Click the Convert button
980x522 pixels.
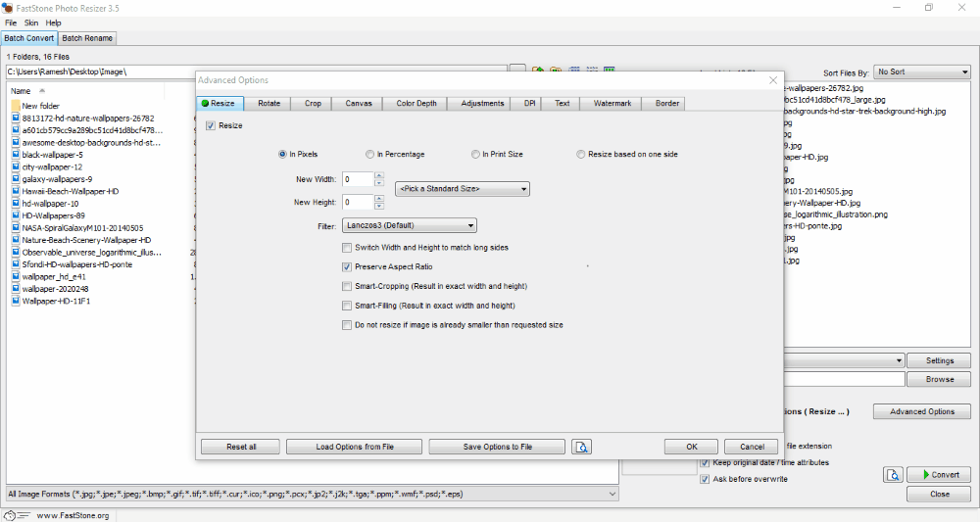(x=940, y=475)
